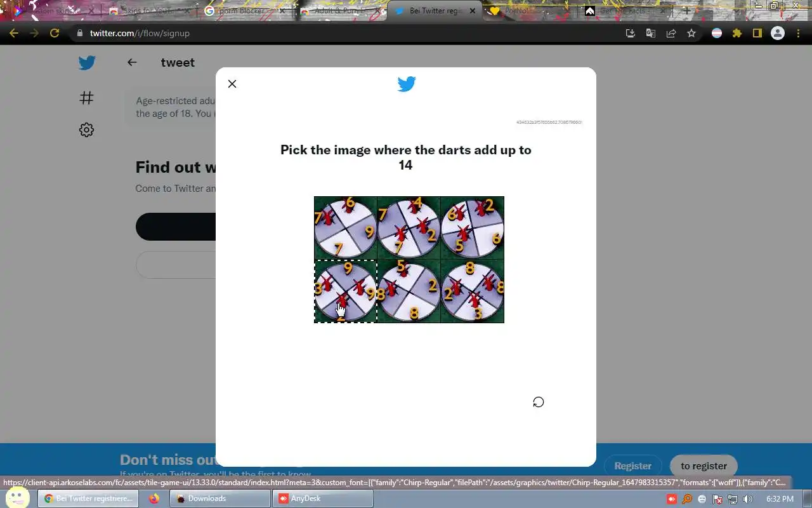Go back using arrow beside tweet heading
This screenshot has height=508, width=812.
(132, 62)
